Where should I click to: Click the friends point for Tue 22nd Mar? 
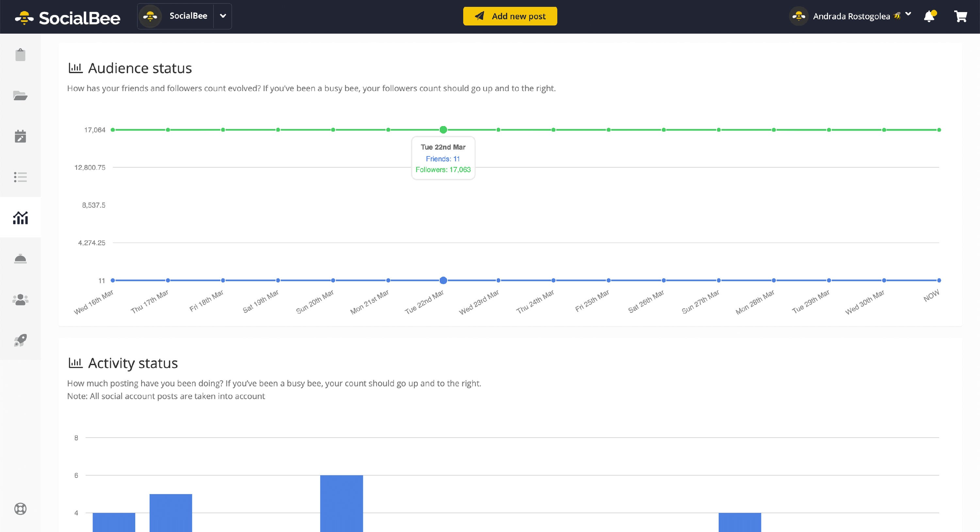[x=443, y=280]
